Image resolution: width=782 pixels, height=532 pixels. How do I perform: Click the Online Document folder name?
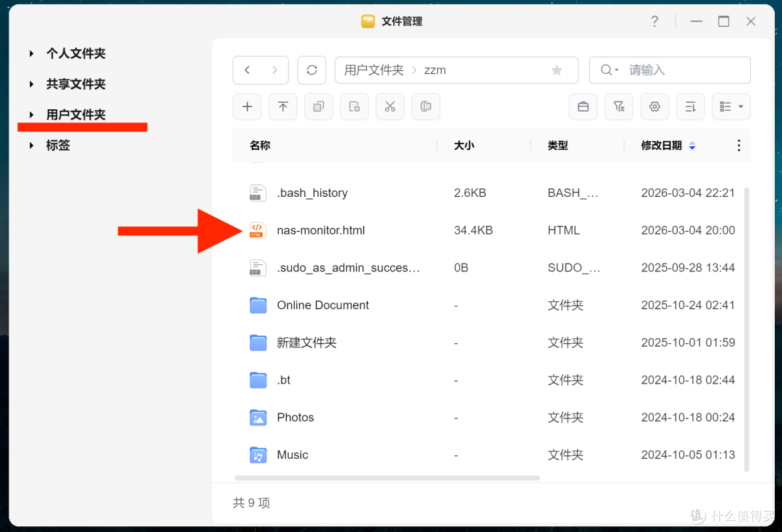point(323,305)
